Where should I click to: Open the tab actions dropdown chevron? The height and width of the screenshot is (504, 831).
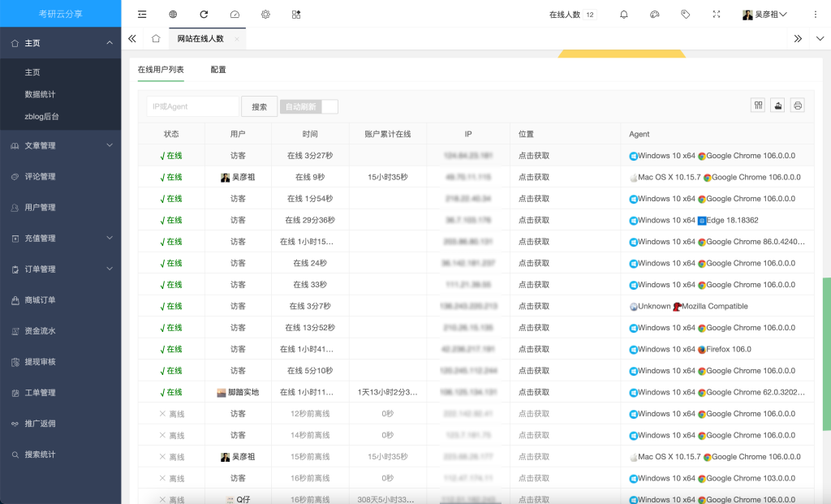coord(820,38)
